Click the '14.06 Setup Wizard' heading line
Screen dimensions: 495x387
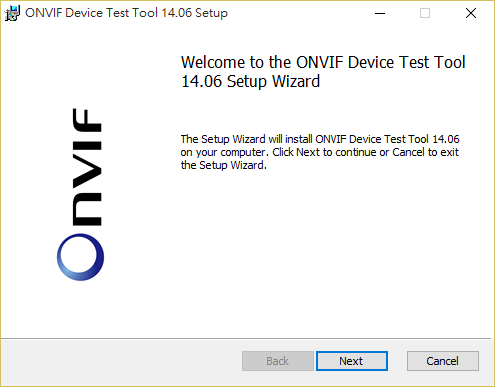[250, 81]
